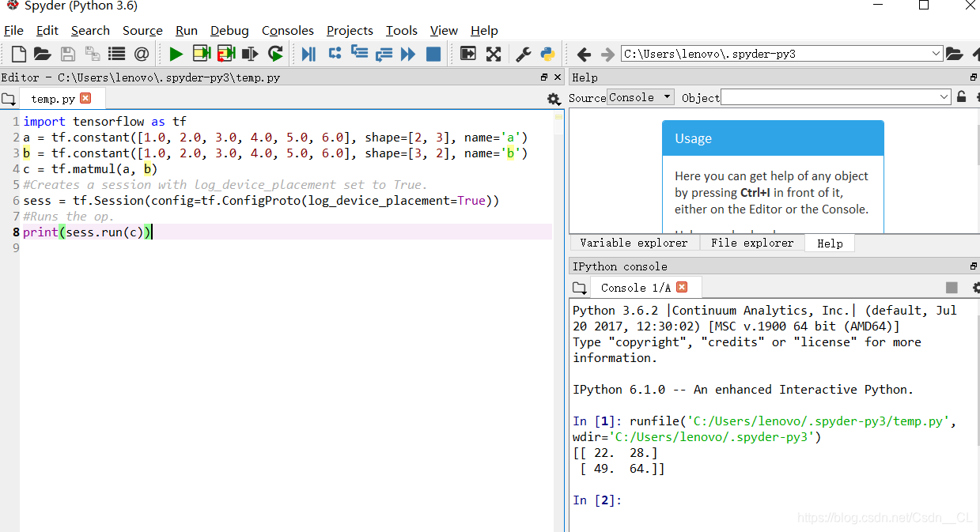Click the debug Step Into icon

tap(359, 54)
